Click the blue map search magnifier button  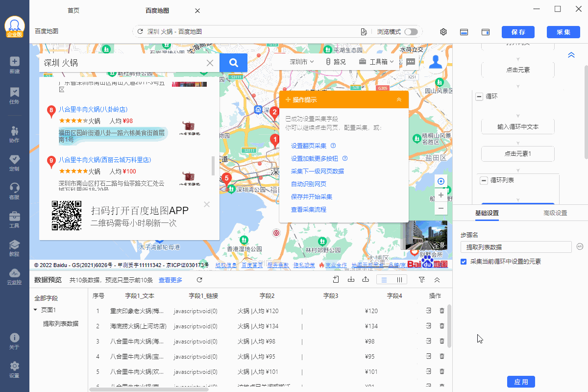(234, 63)
